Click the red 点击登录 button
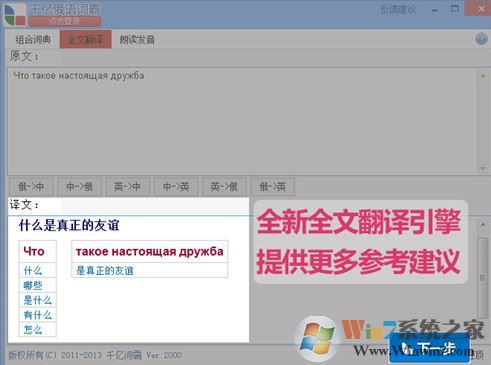Screen dimensions: 491x365 coord(65,21)
